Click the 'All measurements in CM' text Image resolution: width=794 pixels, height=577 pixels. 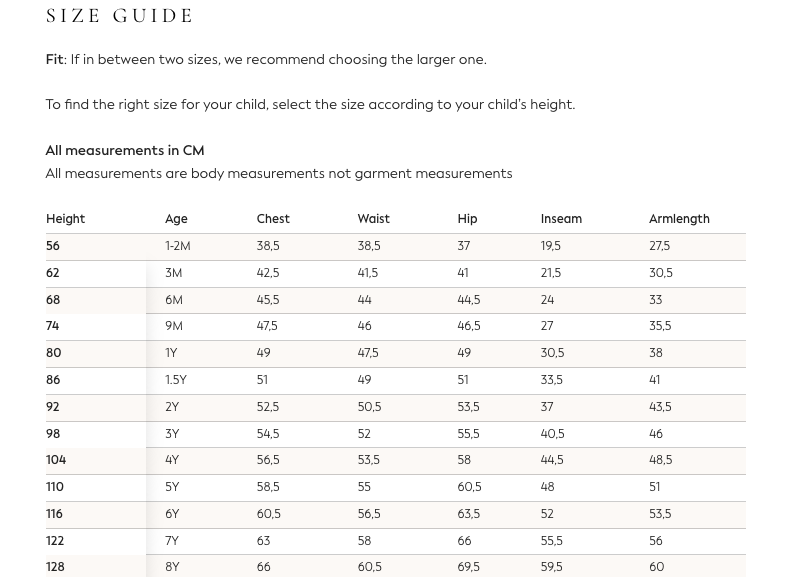tap(125, 151)
